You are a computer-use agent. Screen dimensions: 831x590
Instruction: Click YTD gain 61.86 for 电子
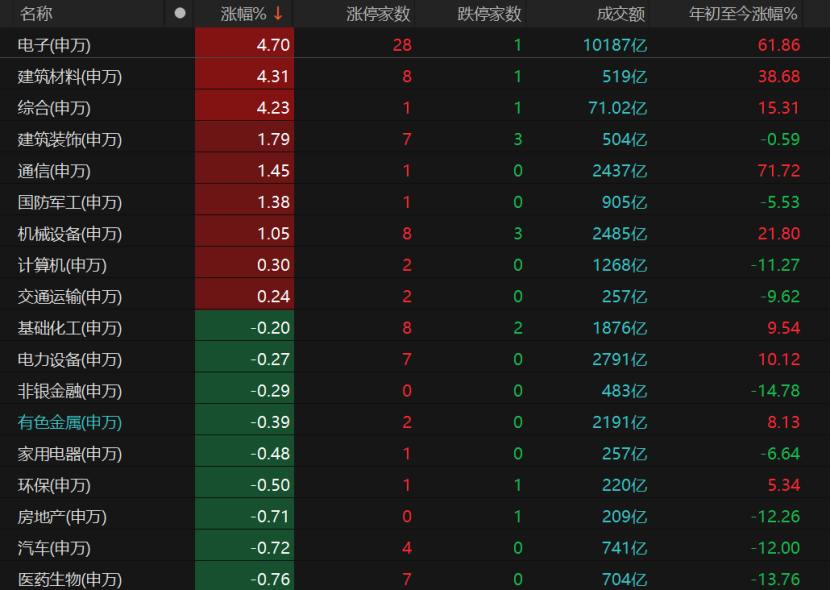(x=779, y=45)
